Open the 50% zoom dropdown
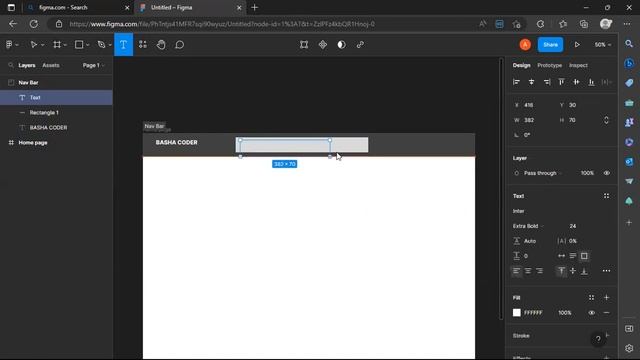The image size is (640, 360). (603, 44)
